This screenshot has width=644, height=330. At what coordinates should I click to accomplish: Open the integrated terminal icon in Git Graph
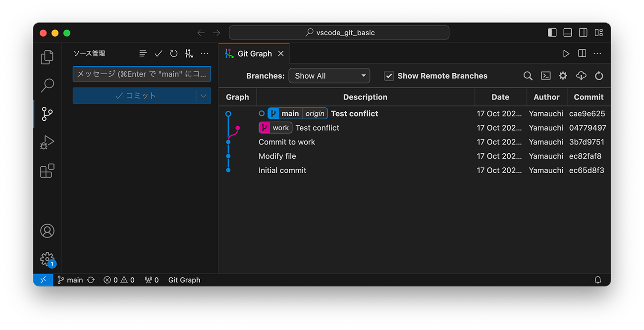545,76
